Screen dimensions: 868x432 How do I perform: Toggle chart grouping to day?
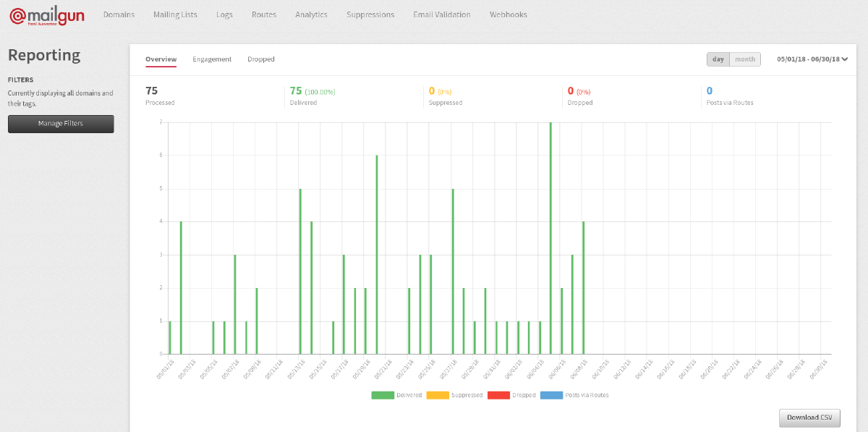click(718, 59)
